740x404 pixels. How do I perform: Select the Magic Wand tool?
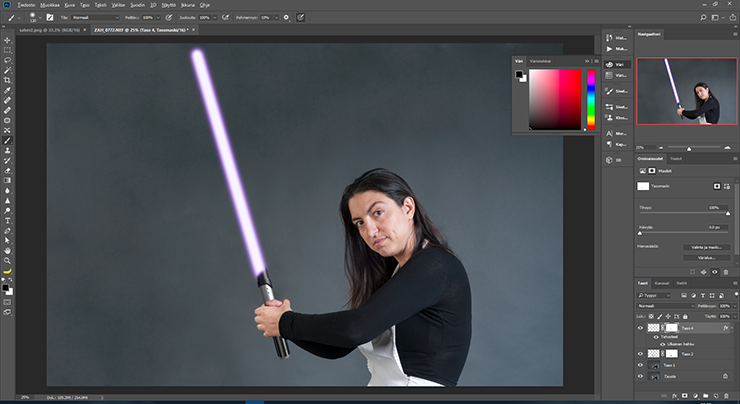pyautogui.click(x=7, y=70)
